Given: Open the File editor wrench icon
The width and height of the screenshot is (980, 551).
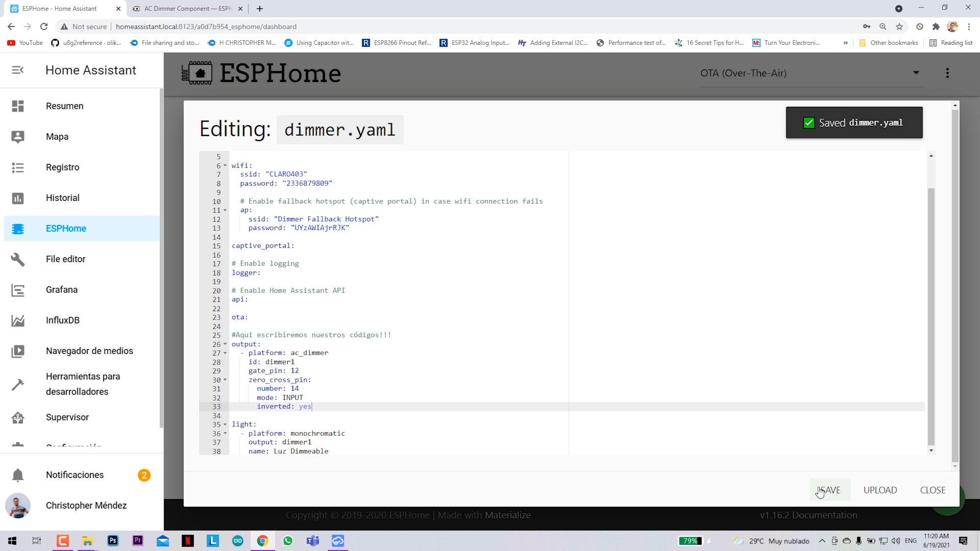Looking at the screenshot, I should [18, 259].
